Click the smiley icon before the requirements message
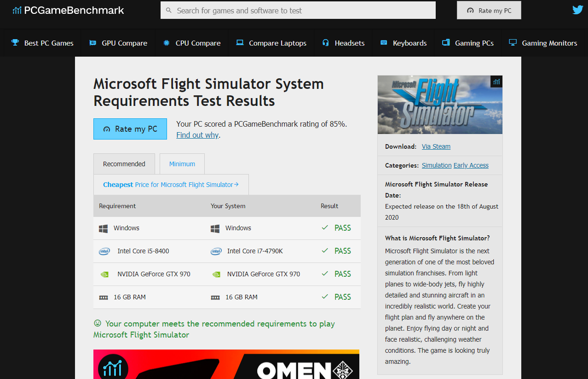Screen dimensions: 588x379 pos(98,323)
